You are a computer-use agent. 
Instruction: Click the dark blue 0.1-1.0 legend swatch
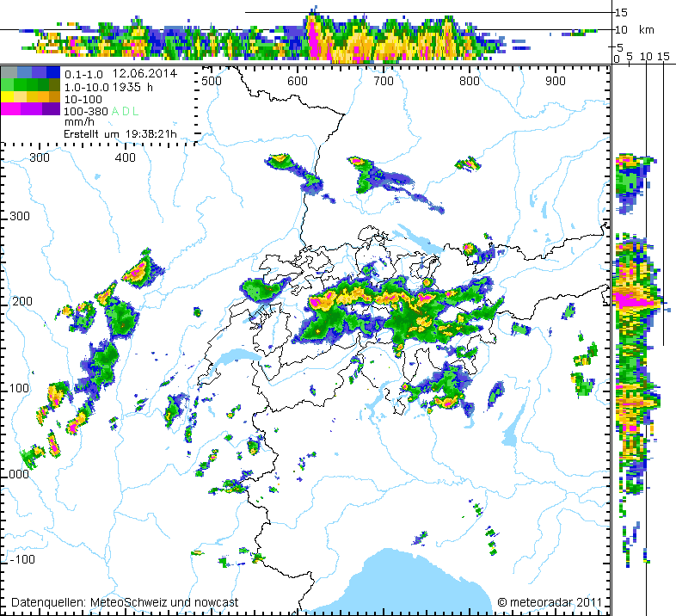(53, 72)
